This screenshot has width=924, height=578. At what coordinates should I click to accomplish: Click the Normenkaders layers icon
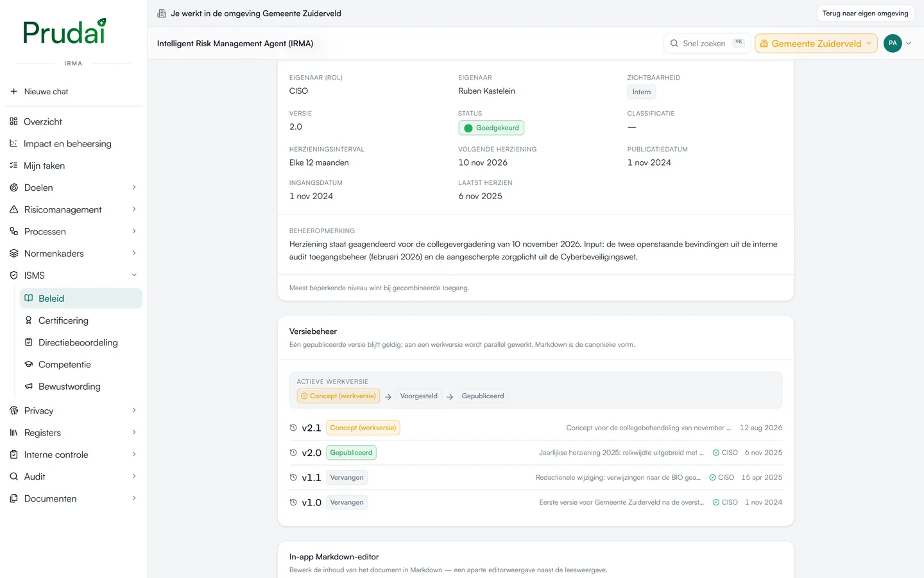coord(13,253)
